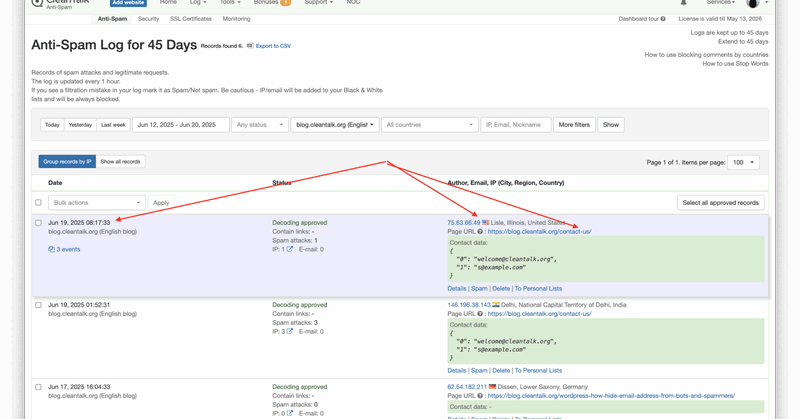Click the 3 events copy icon

tap(51, 250)
